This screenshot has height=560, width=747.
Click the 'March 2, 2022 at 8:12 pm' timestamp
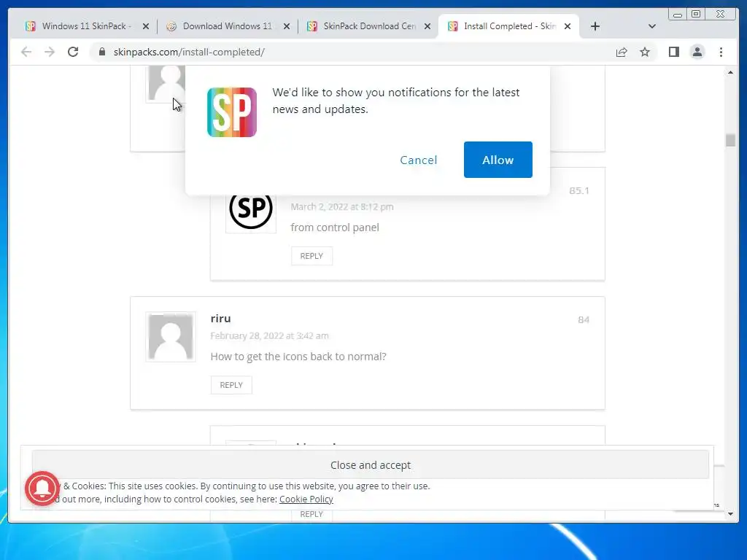pyautogui.click(x=342, y=206)
